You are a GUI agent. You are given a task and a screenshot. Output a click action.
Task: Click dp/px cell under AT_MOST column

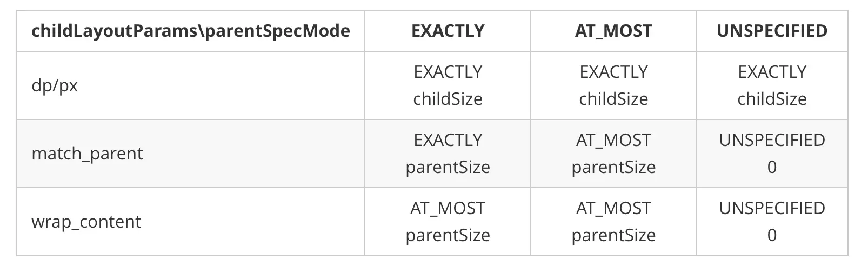coord(613,85)
